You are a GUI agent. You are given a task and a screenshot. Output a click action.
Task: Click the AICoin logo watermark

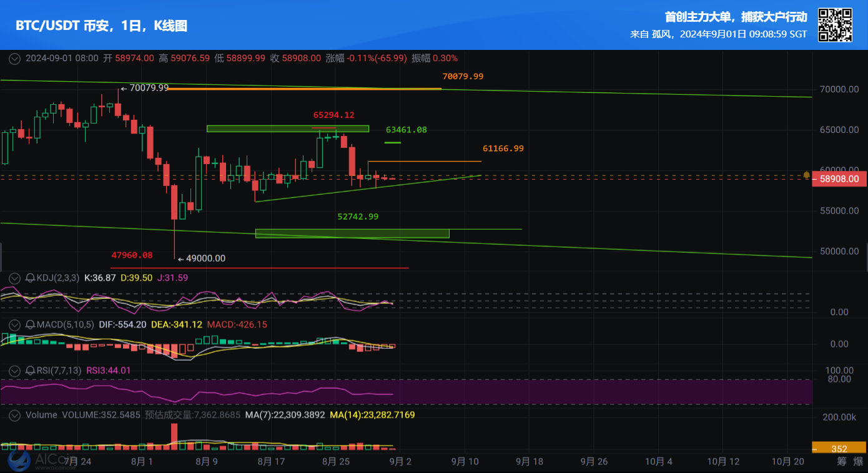pyautogui.click(x=31, y=461)
